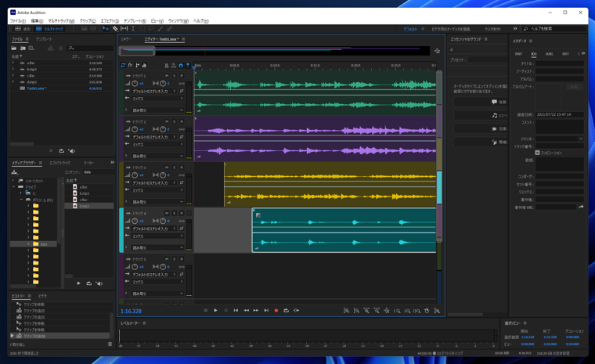Screen dimensions: 595x364
Task: Open Track 2 Mix output dropdown
Action: 157,144
